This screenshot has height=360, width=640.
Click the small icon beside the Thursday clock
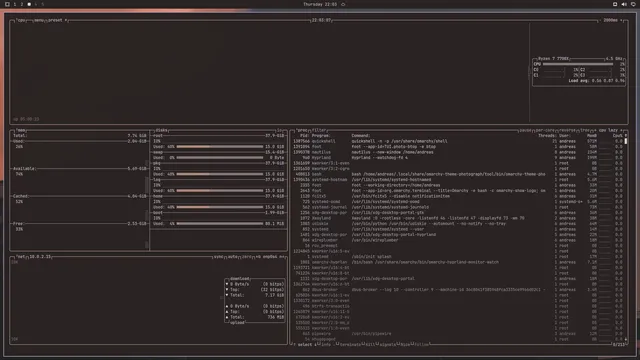[343, 4]
